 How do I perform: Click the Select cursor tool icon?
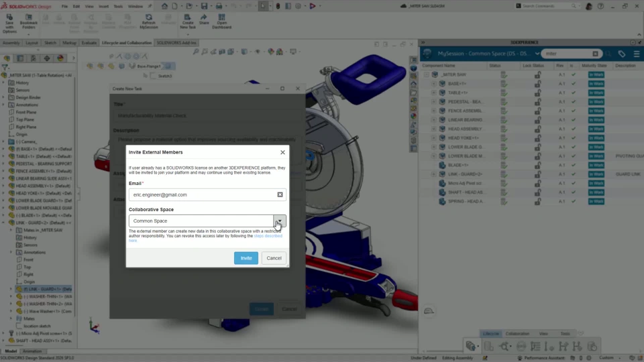263,6
